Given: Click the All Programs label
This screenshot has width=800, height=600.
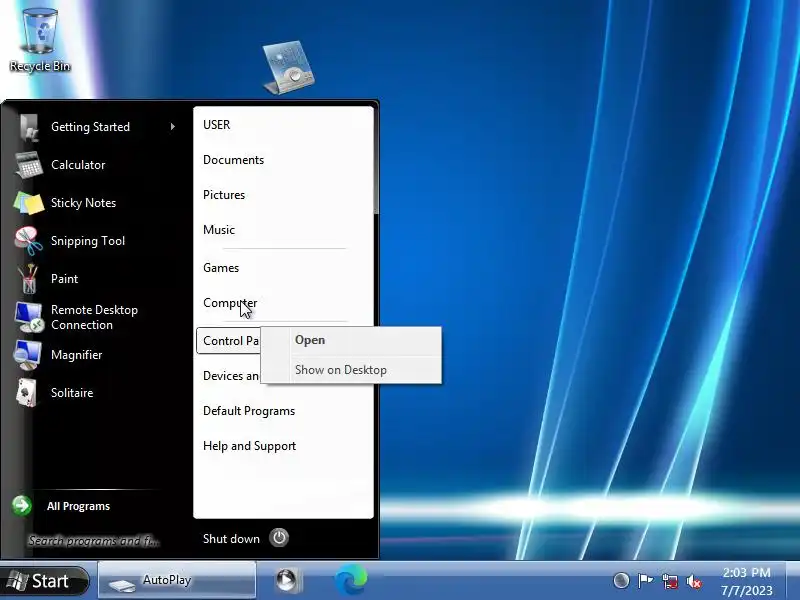Looking at the screenshot, I should pos(78,506).
